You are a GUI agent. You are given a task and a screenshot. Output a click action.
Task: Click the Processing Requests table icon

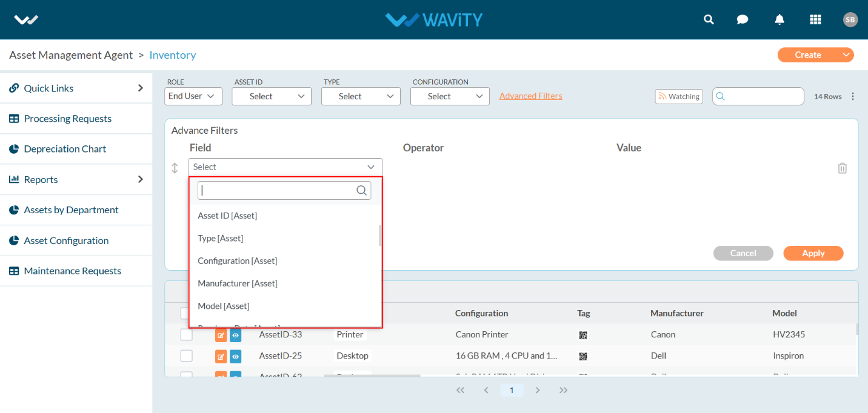(x=14, y=119)
